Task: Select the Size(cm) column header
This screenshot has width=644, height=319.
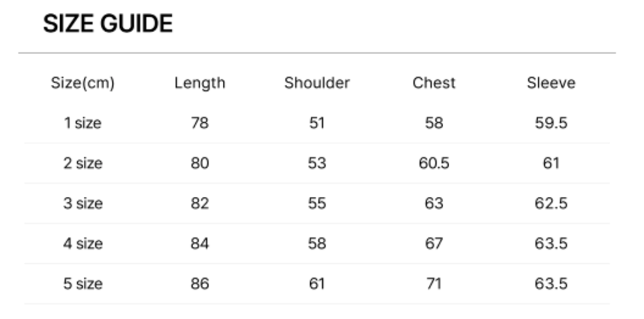Action: [x=83, y=83]
